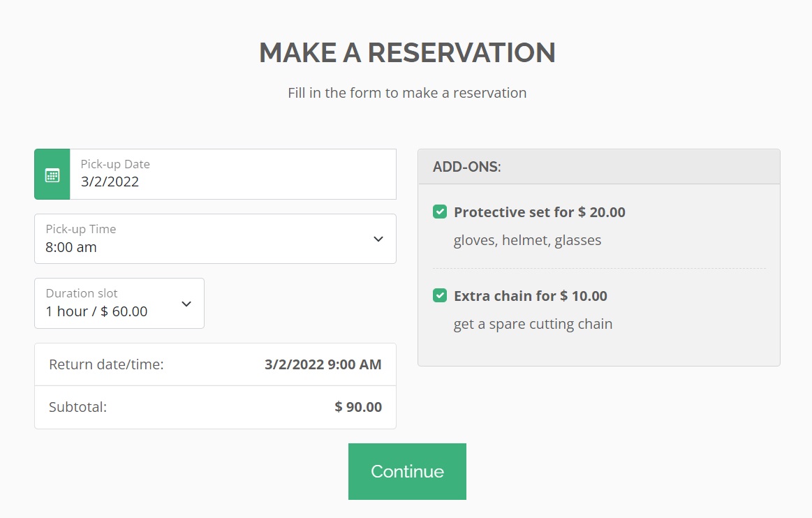The width and height of the screenshot is (812, 518).
Task: Toggle the Extra chain for $ 10.00 label
Action: click(x=531, y=296)
